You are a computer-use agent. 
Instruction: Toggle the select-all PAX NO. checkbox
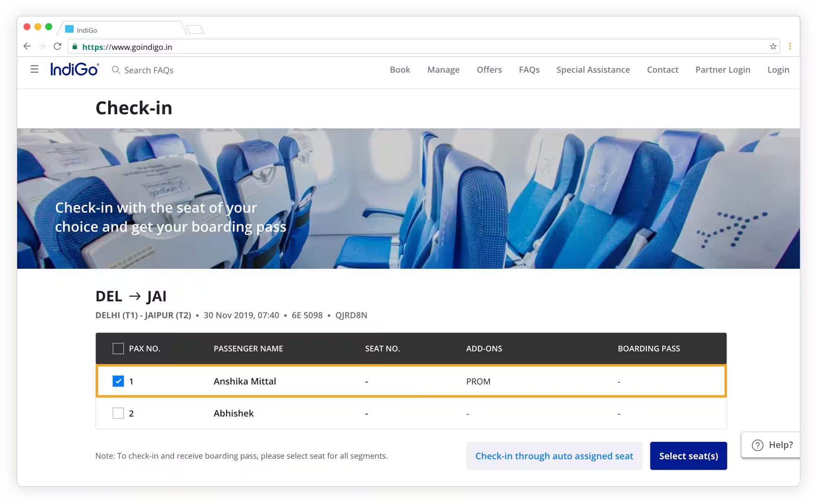tap(118, 349)
